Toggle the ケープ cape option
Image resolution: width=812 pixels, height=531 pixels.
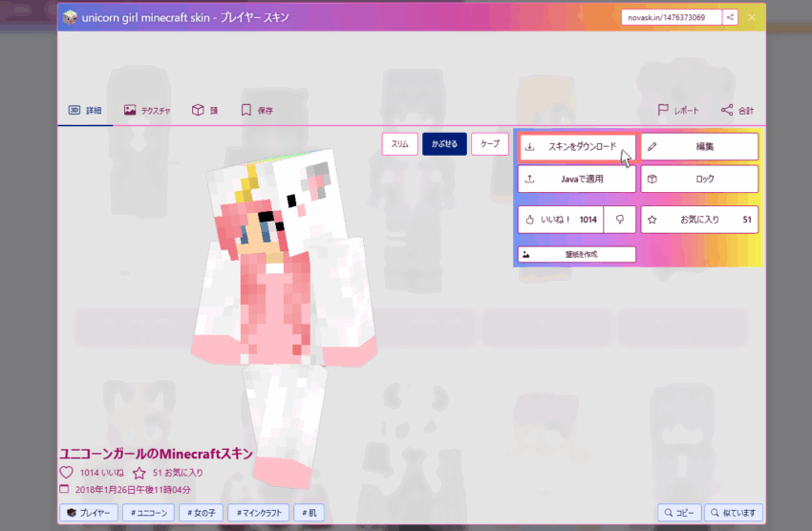(x=490, y=144)
